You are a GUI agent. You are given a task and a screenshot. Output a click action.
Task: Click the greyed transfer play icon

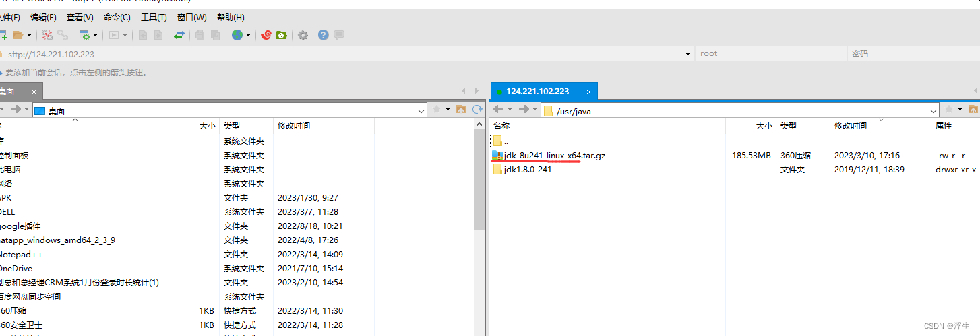[114, 35]
